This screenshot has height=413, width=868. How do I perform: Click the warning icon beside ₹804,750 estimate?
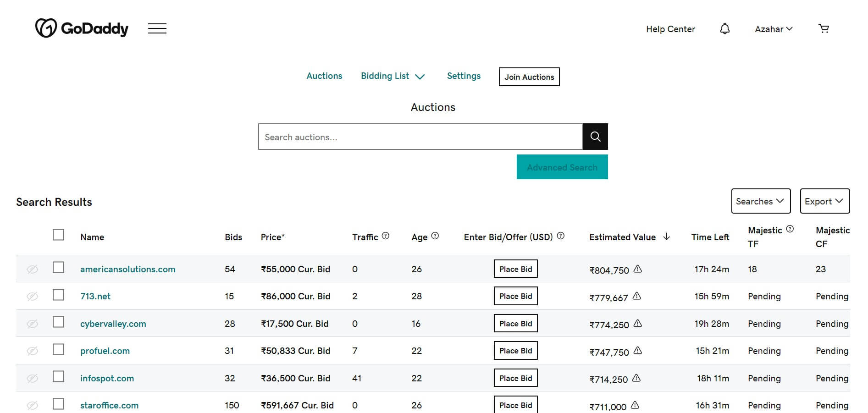pos(638,270)
